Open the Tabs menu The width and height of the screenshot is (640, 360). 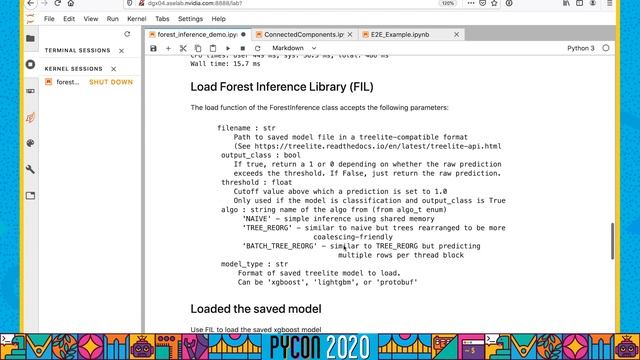162,19
